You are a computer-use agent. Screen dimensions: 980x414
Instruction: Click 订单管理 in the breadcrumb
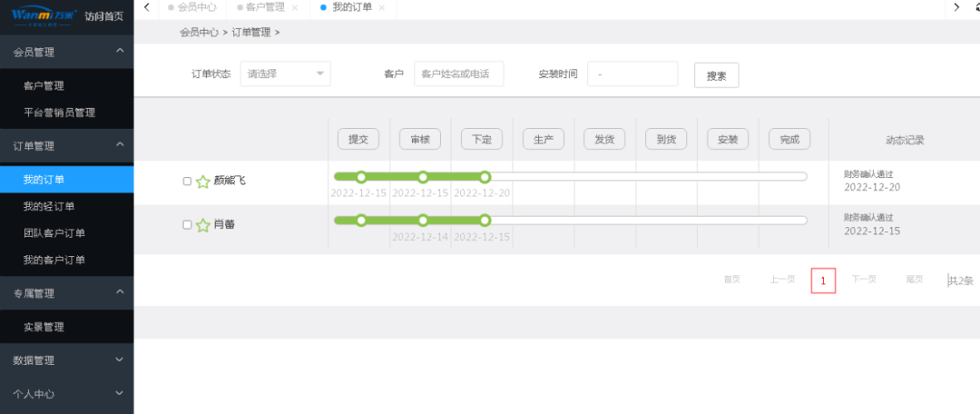coord(251,33)
